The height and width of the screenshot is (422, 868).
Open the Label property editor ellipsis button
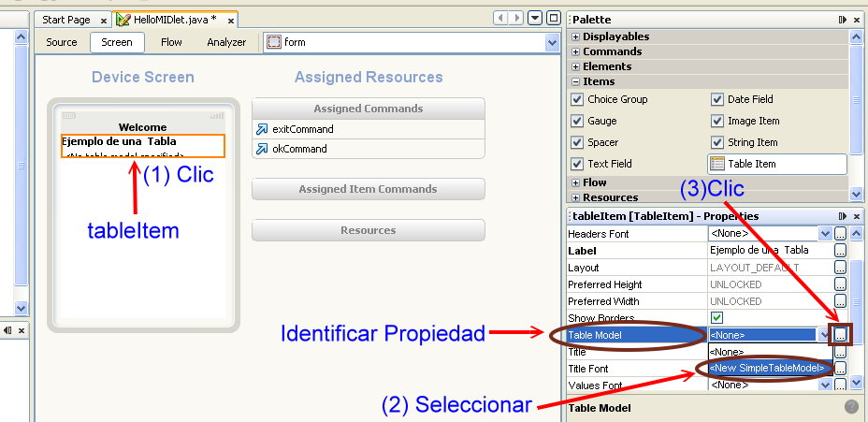coord(840,251)
